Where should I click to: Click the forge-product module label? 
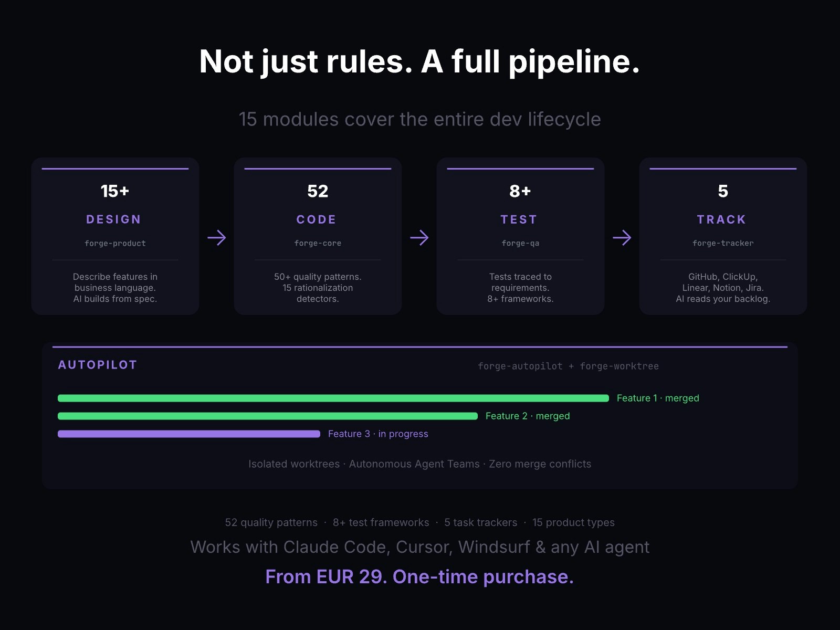tap(115, 243)
